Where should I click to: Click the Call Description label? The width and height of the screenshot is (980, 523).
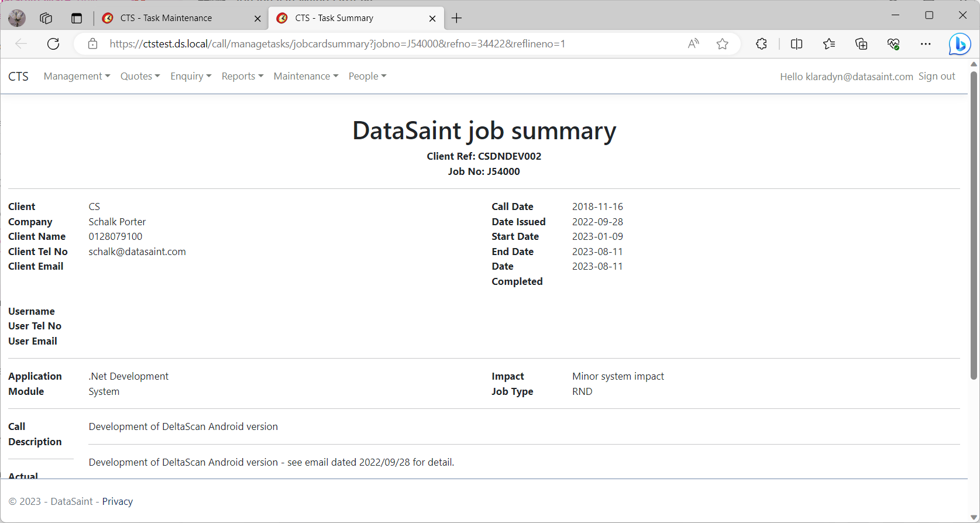(x=35, y=434)
